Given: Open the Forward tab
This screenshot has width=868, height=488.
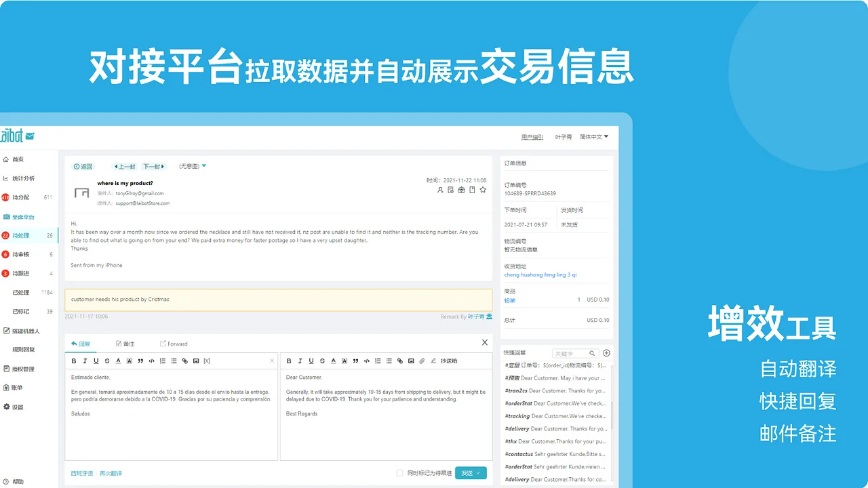Looking at the screenshot, I should pos(175,344).
